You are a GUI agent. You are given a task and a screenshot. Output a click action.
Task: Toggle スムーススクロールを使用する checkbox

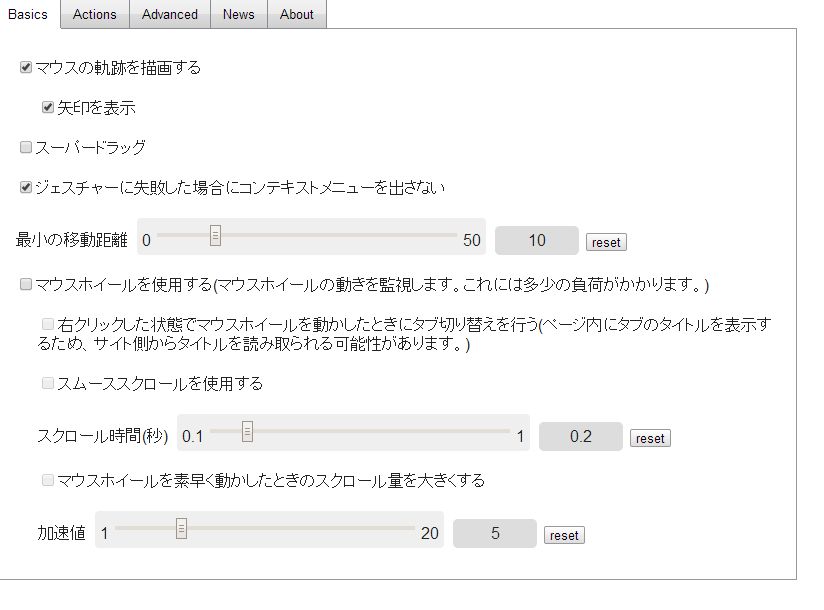pos(48,383)
